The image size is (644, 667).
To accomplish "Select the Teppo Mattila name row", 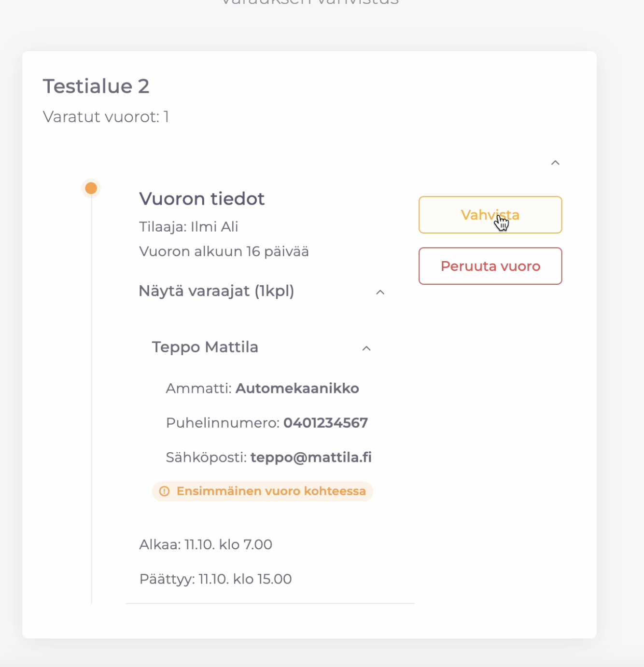I will tap(205, 347).
